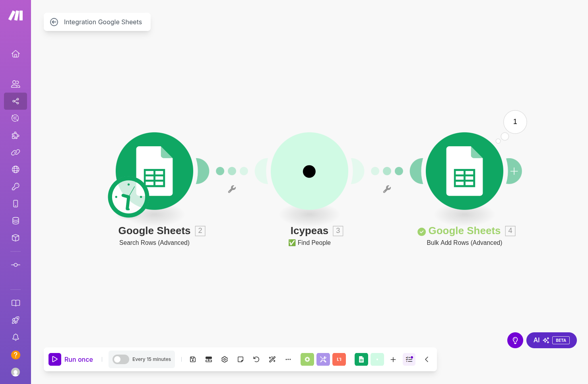
Task: Open the book icon in the sidebar
Action: (16, 303)
